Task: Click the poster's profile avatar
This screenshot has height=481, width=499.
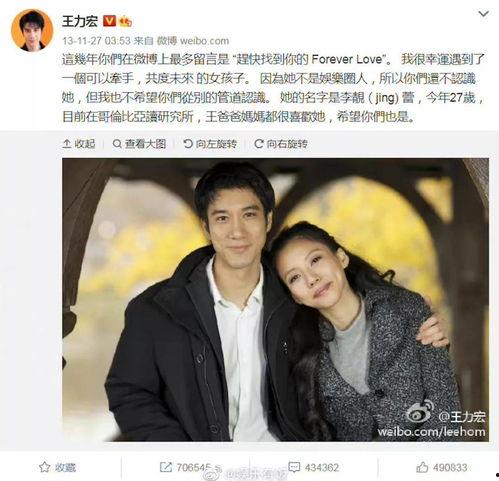Action: coord(32,30)
